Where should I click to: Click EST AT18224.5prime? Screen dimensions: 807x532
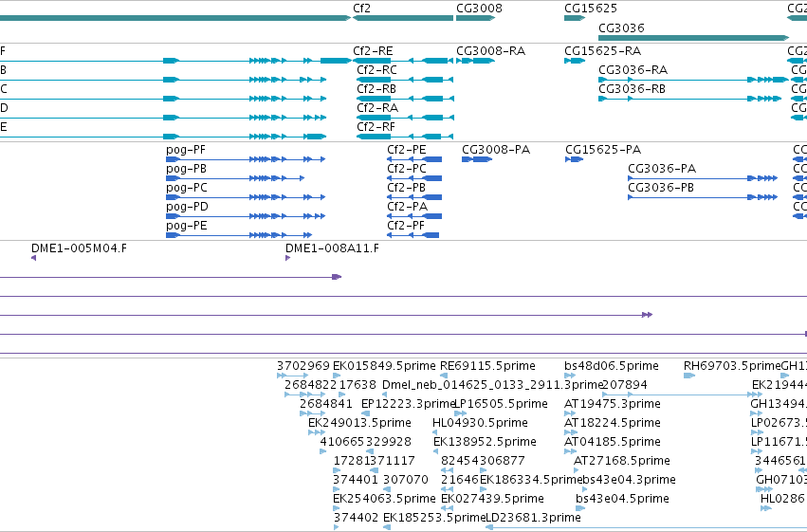point(570,432)
